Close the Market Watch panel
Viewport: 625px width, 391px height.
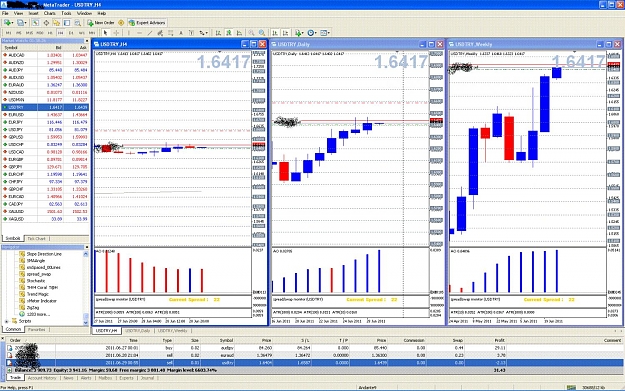point(86,41)
